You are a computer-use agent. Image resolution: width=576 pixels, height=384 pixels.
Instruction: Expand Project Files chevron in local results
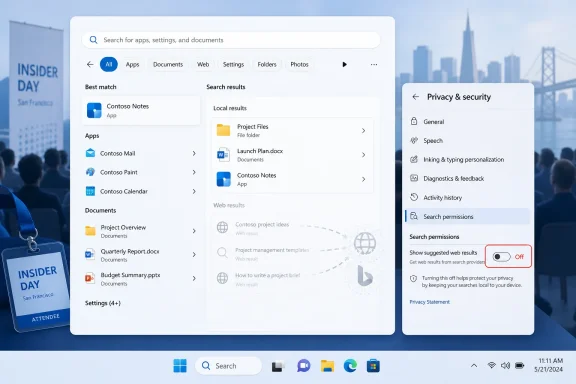coord(363,130)
